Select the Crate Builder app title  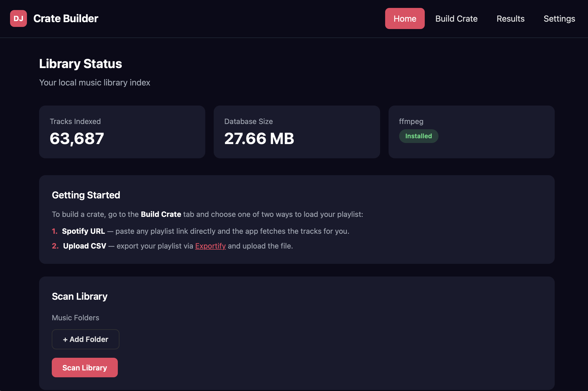point(66,18)
